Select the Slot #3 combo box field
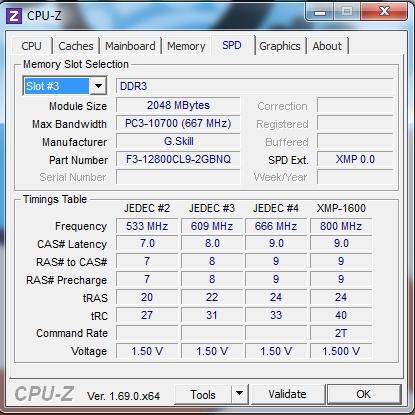 coord(65,86)
